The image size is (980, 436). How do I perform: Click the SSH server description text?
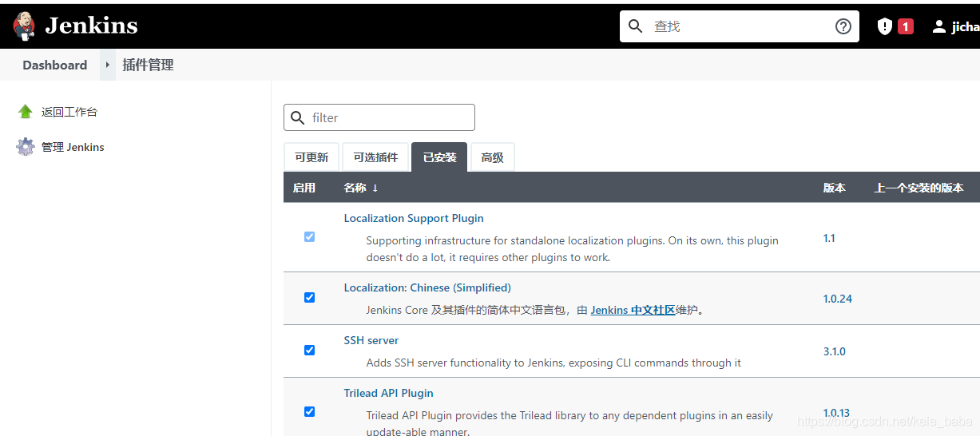553,363
